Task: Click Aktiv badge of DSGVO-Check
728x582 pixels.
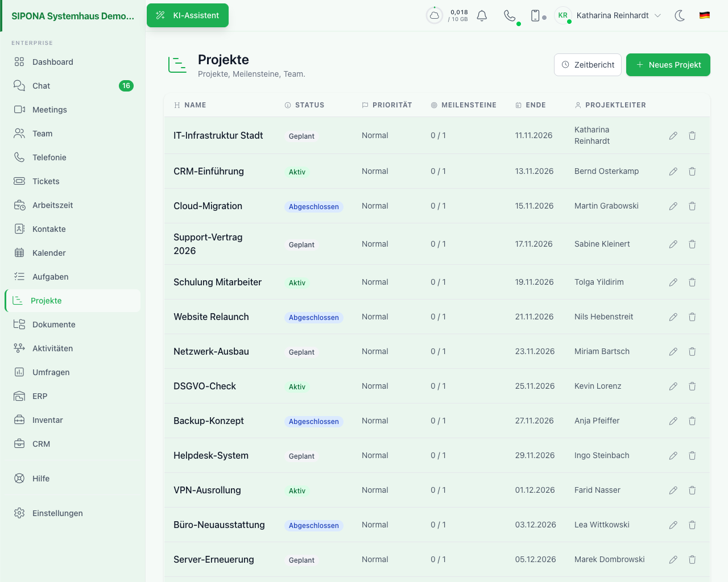Action: coord(297,387)
